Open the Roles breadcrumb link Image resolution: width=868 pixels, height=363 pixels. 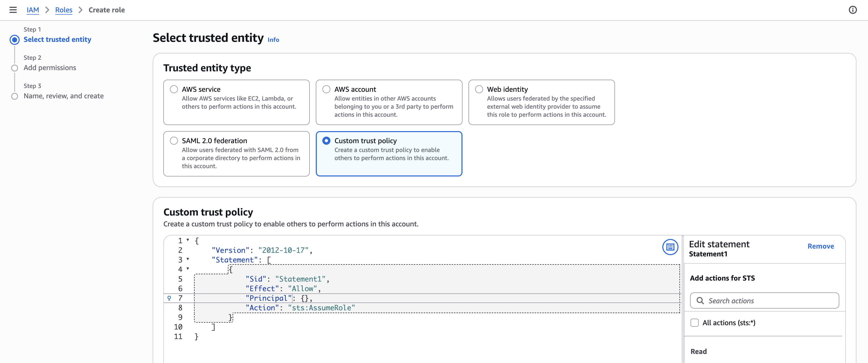[x=64, y=10]
